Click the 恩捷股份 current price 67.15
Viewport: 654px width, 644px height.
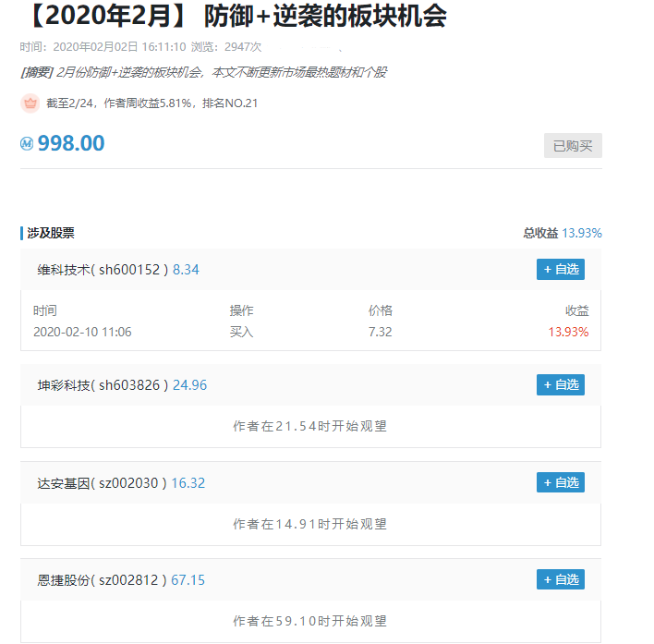[188, 580]
